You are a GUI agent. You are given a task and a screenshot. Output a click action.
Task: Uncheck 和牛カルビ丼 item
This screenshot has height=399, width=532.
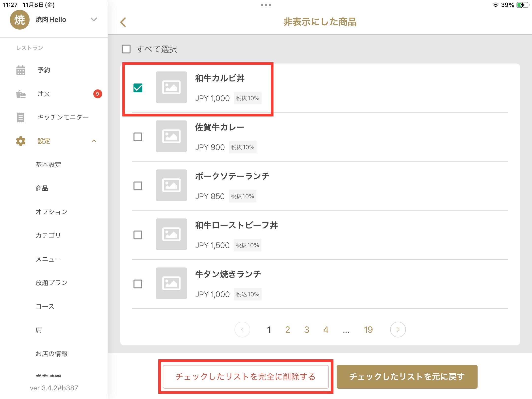[138, 87]
